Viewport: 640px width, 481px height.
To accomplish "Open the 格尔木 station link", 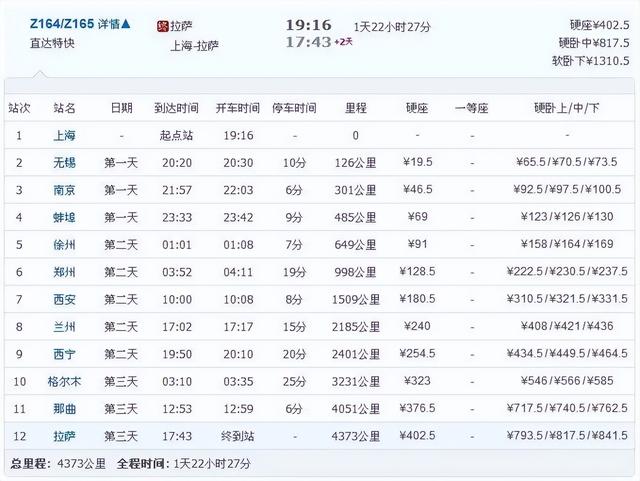I will click(64, 381).
